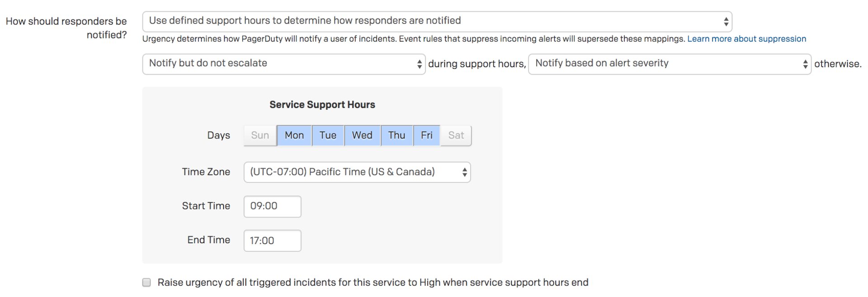
Task: Deselect Wed from support days
Action: pos(362,136)
